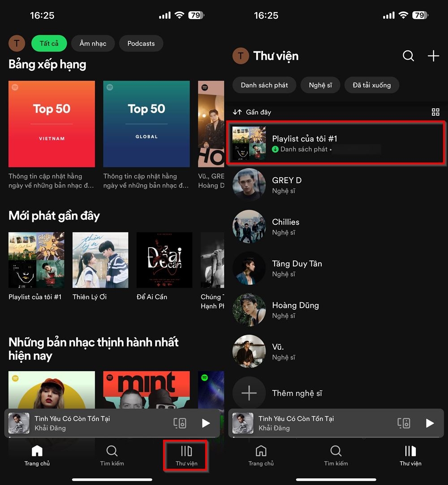Image resolution: width=448 pixels, height=485 pixels.
Task: Open 'Để Ai Cần' album cover
Action: pyautogui.click(x=164, y=260)
